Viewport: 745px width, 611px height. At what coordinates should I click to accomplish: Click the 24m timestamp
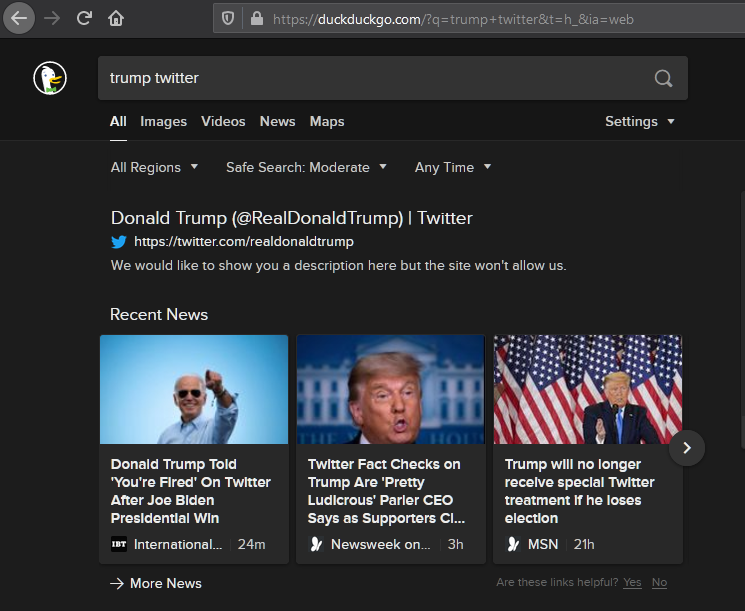251,544
